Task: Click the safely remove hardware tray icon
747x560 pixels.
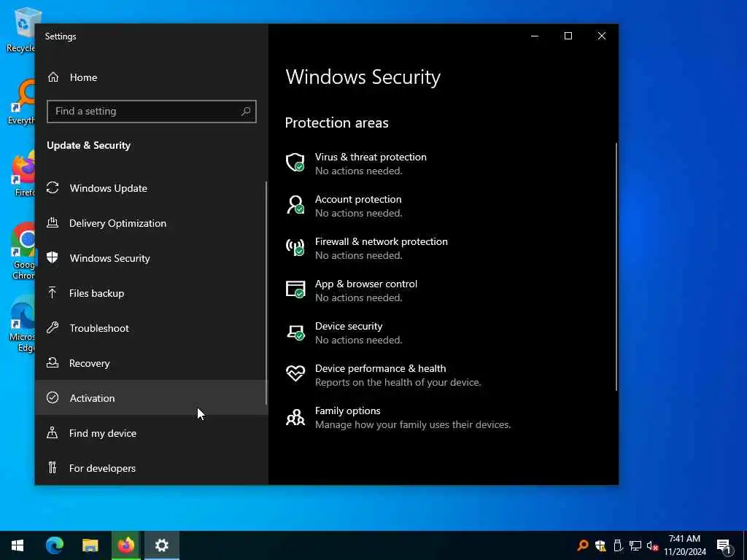Action: point(618,545)
